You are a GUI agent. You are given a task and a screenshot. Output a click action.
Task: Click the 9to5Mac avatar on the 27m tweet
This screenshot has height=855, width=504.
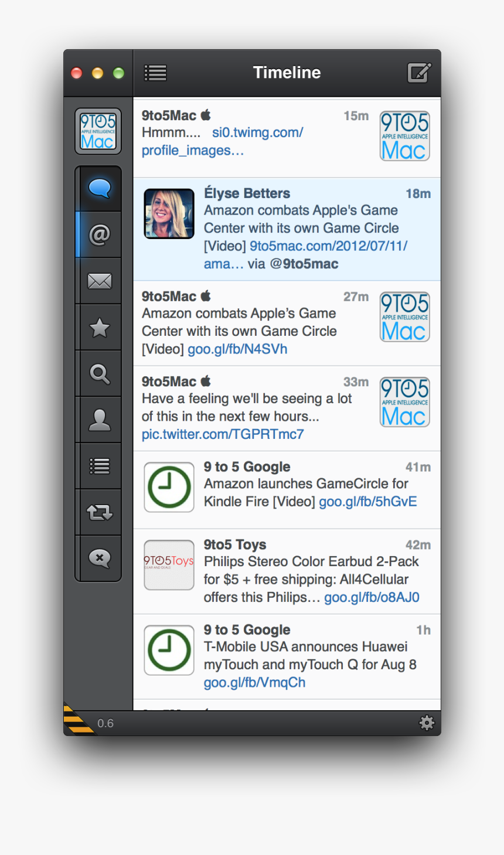[405, 317]
